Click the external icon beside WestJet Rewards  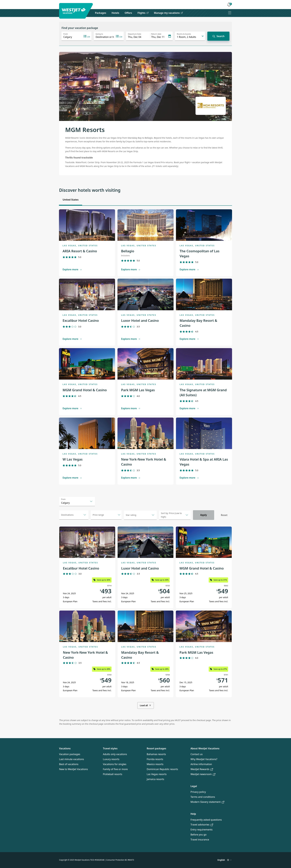(212, 769)
